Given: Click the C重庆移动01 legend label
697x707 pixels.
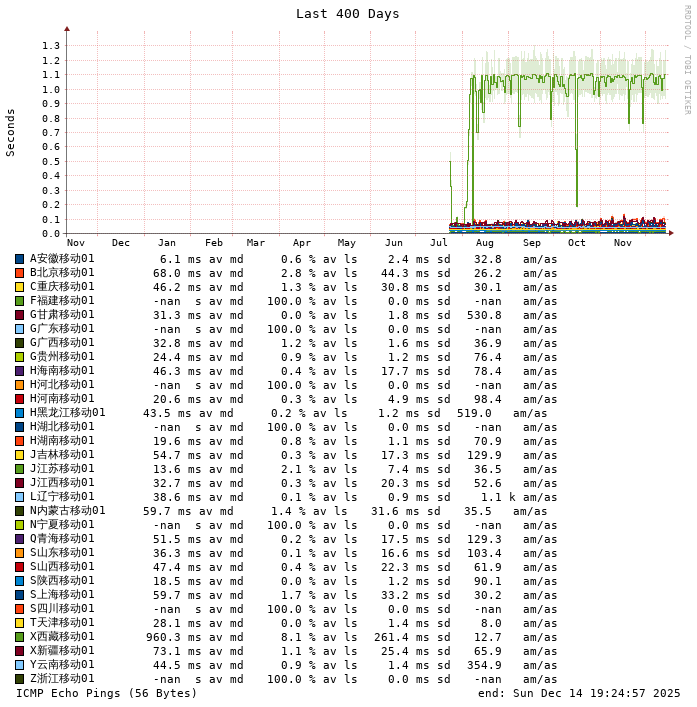Looking at the screenshot, I should [62, 287].
